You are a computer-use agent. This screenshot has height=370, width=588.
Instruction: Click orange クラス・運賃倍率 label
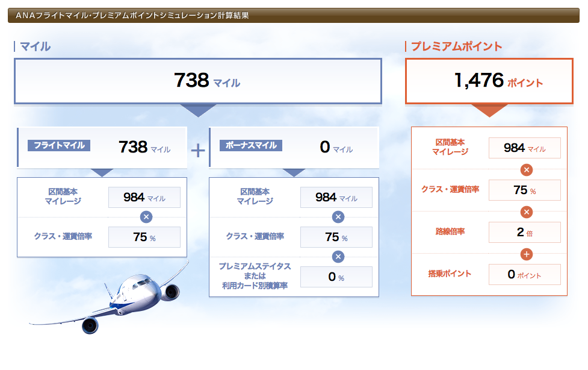(x=450, y=189)
